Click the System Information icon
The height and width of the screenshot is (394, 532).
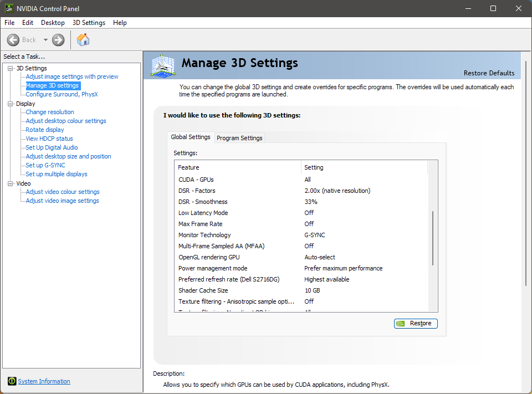point(12,381)
